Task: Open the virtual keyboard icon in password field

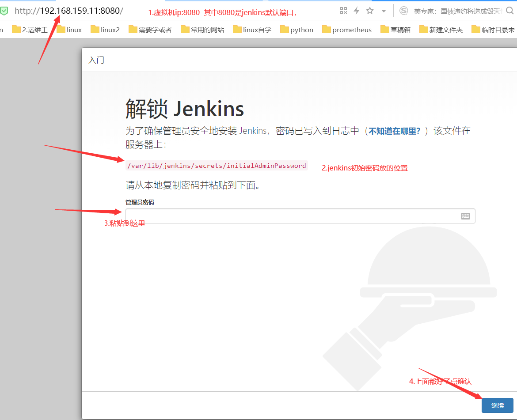Action: [465, 216]
